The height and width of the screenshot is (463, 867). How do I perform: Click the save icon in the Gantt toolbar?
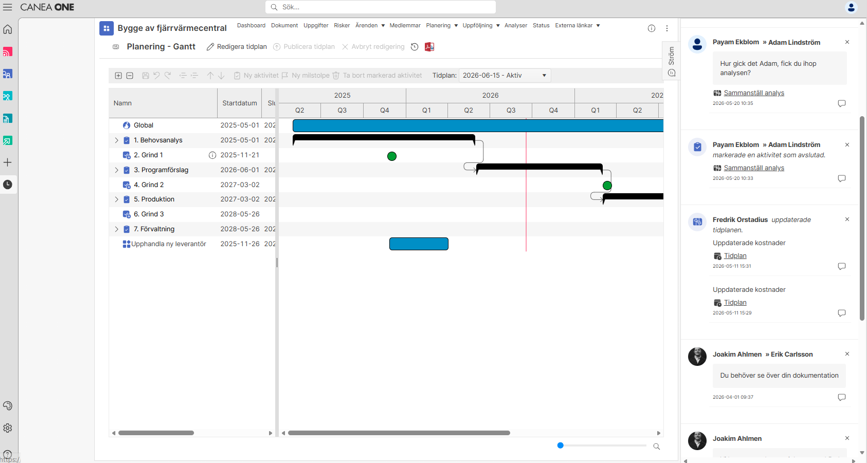tap(145, 76)
